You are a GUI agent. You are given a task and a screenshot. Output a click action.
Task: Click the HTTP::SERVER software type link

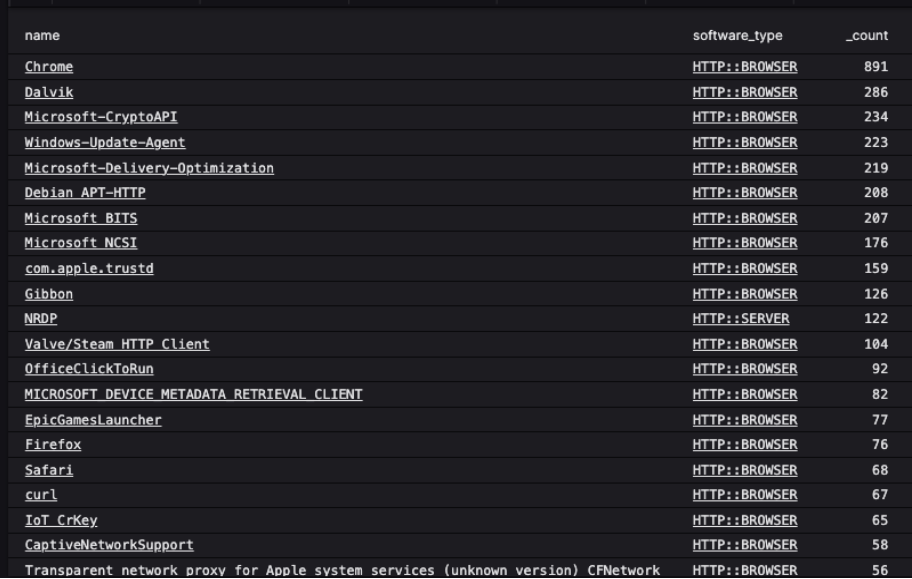tap(741, 319)
